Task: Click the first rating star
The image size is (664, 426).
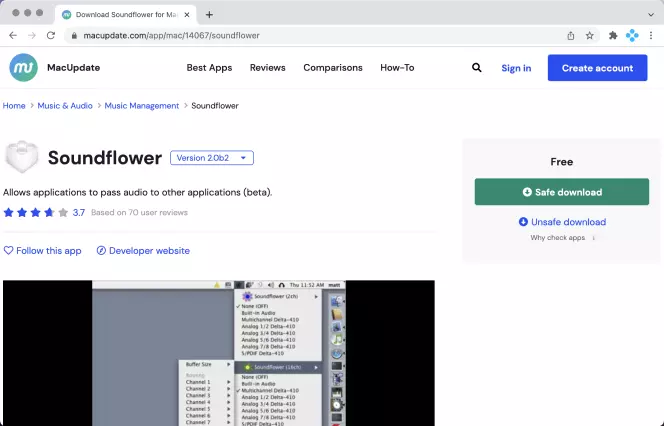Action: pos(8,213)
